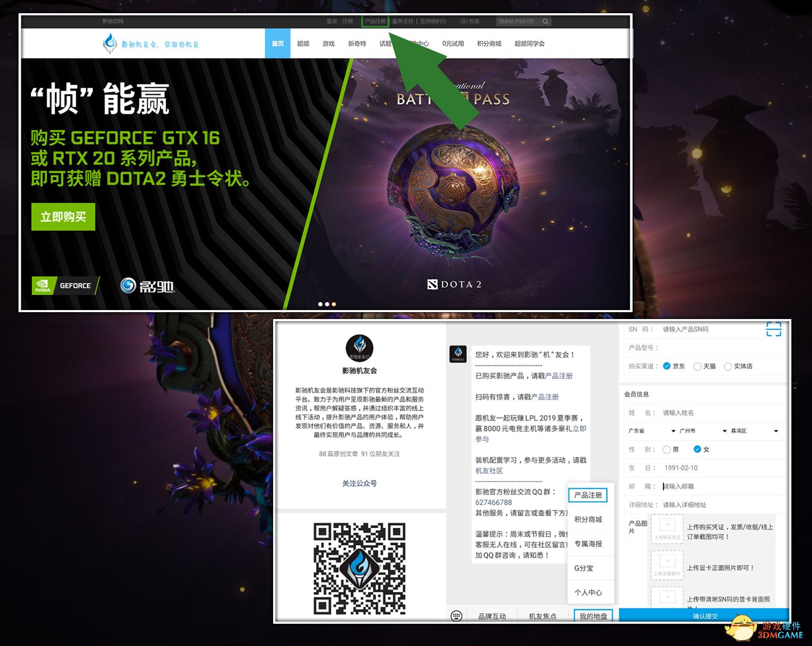The image size is (812, 646).
Task: Tap 积分商城 in popup menu
Action: (x=588, y=519)
